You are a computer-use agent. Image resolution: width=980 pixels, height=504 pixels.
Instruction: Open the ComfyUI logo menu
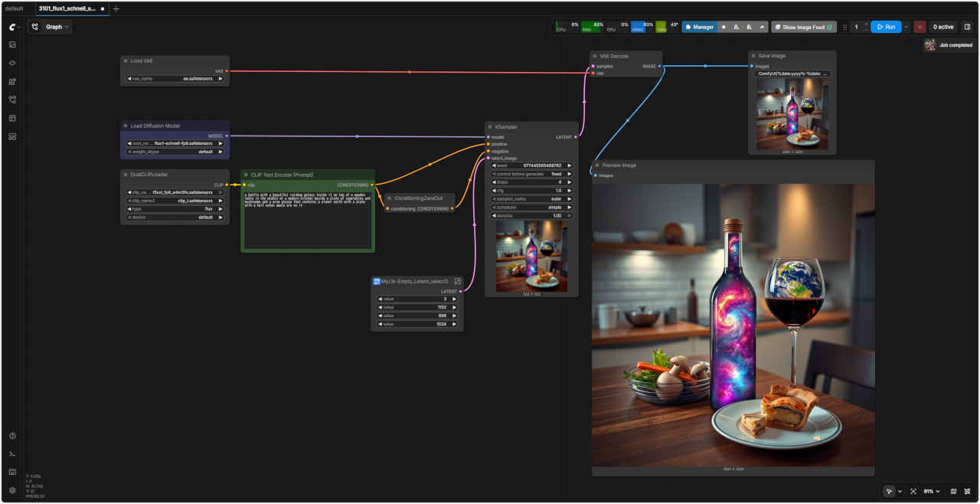pyautogui.click(x=12, y=27)
